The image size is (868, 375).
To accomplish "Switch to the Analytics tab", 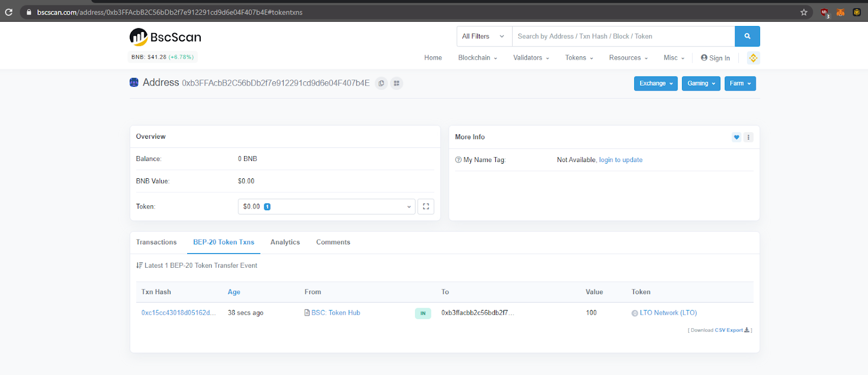I will [285, 242].
